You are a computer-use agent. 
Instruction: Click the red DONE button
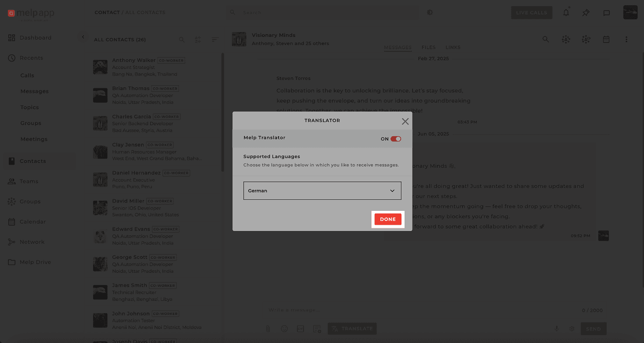coord(387,219)
